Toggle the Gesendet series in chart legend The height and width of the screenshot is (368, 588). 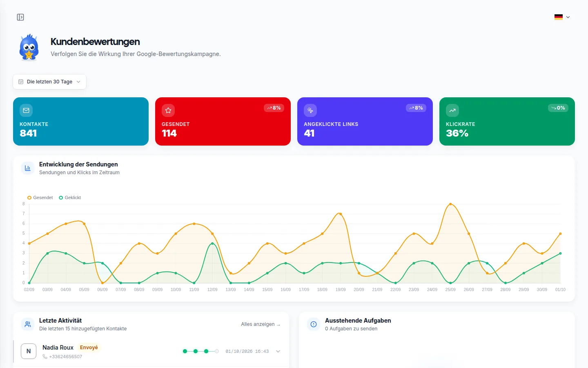[40, 197]
